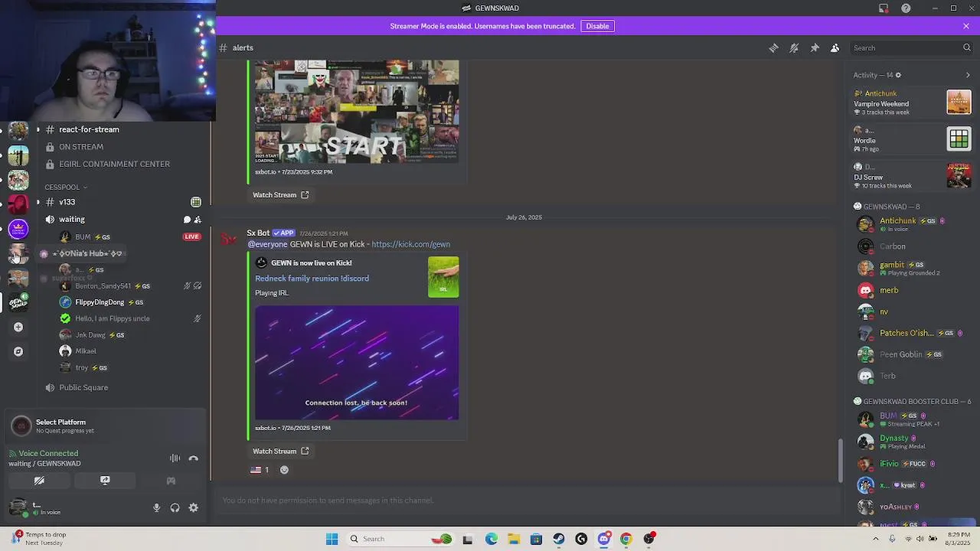Open chat icon for waiting voice channel
This screenshot has width=980, height=551.
(187, 220)
